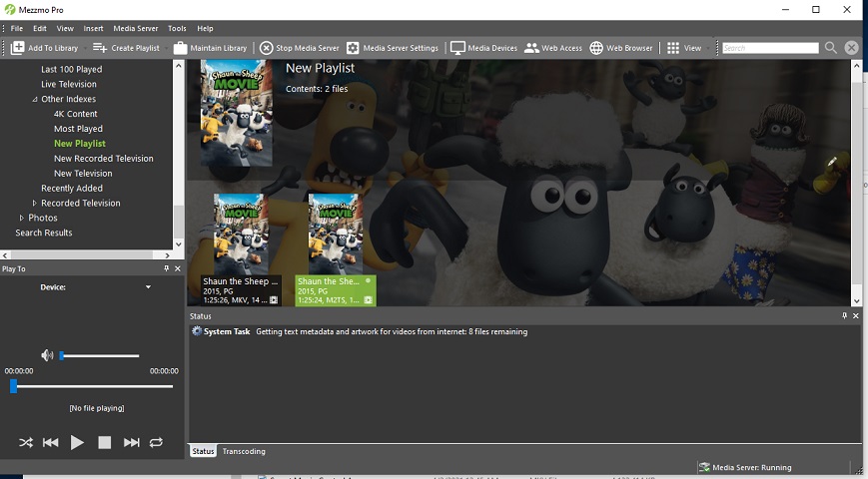Click the search magnifier icon
The width and height of the screenshot is (868, 479).
point(831,48)
